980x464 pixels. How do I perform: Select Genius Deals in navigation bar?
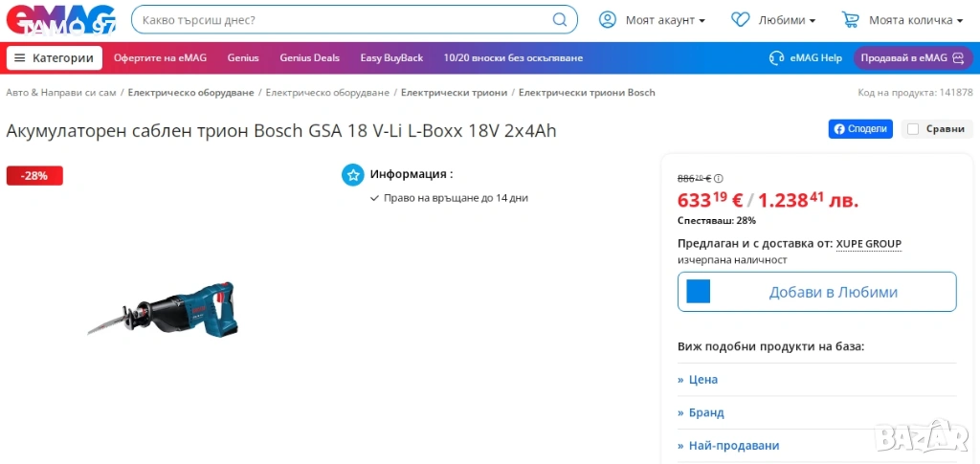pyautogui.click(x=309, y=57)
